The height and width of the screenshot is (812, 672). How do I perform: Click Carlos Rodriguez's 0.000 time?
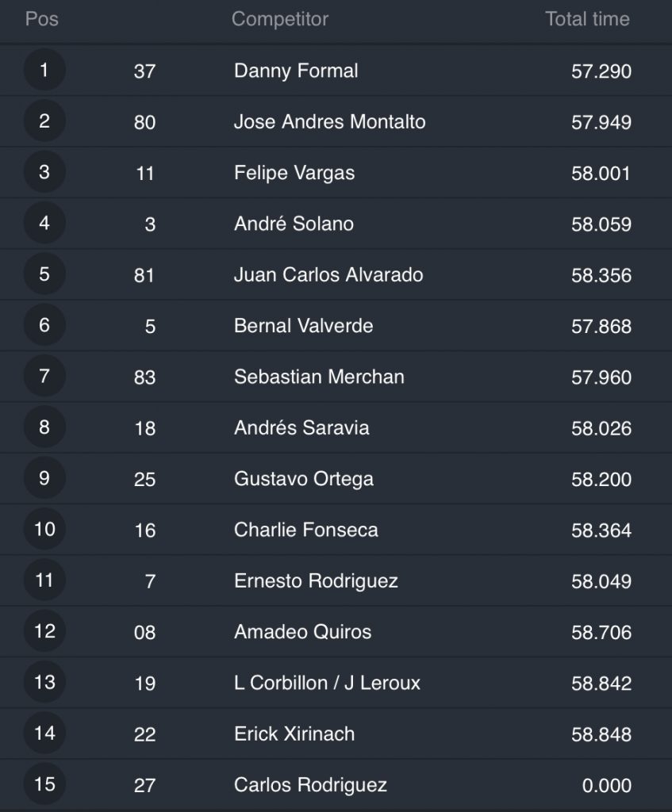[x=606, y=785]
